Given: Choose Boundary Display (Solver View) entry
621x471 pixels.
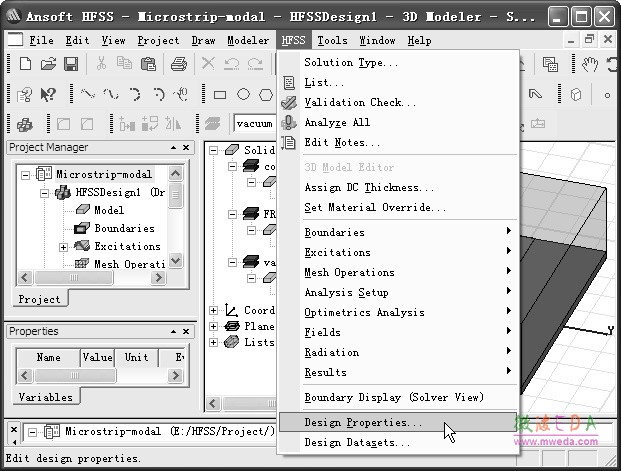Looking at the screenshot, I should pyautogui.click(x=398, y=397).
